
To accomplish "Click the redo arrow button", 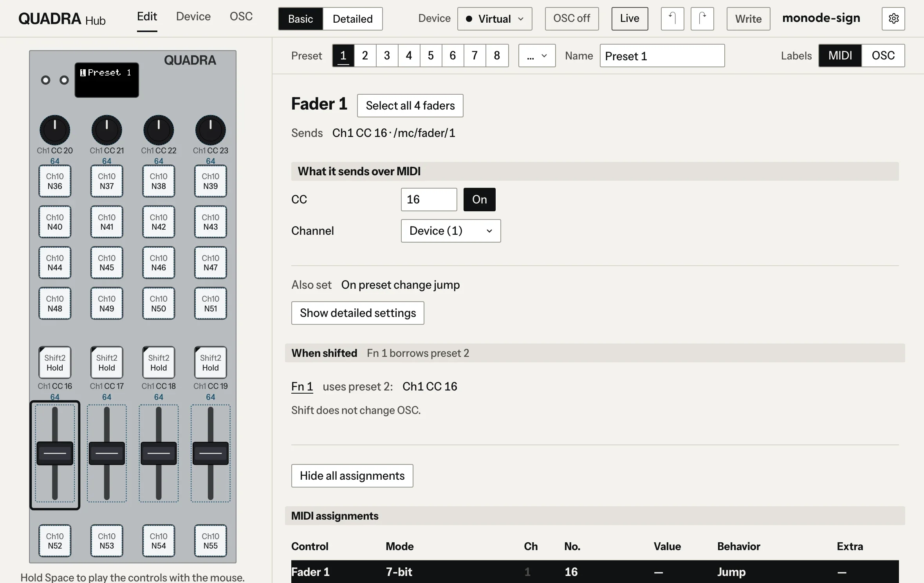I will click(702, 18).
